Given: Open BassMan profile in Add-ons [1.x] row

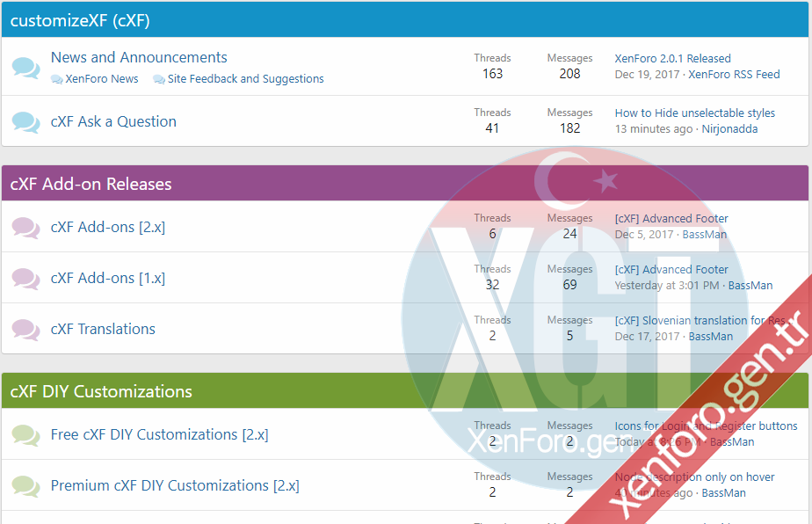Looking at the screenshot, I should tap(750, 285).
